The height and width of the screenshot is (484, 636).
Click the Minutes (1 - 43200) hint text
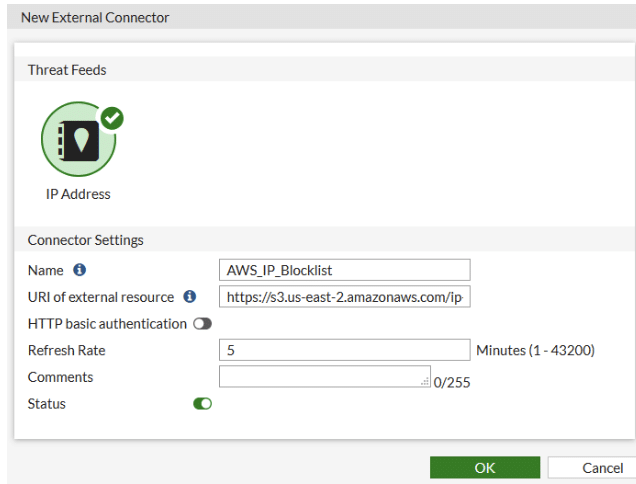tap(535, 350)
